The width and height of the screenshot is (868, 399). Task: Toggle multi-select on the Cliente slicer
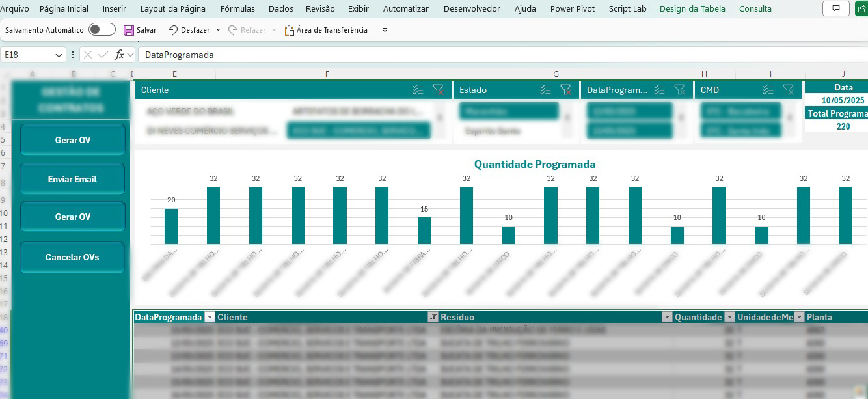click(x=418, y=90)
